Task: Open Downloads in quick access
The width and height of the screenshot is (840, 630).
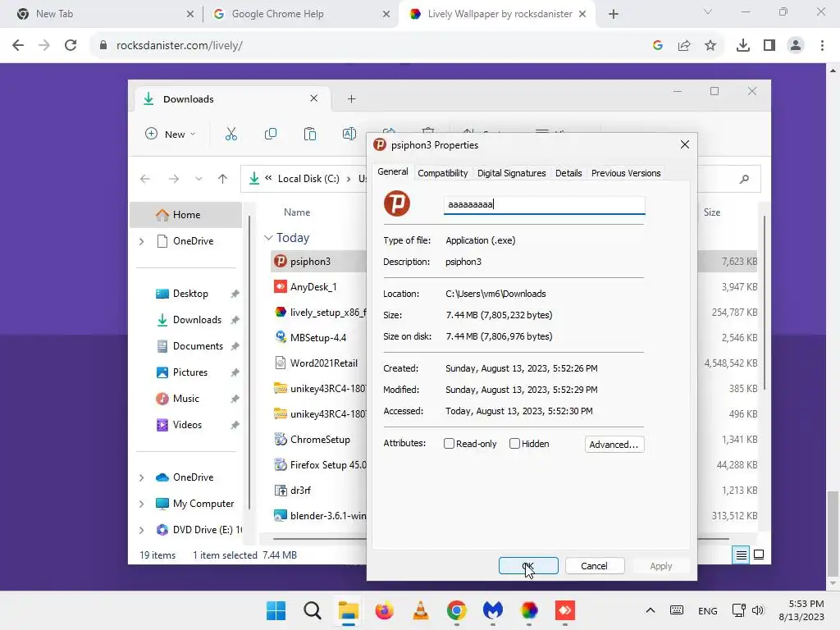Action: [197, 320]
